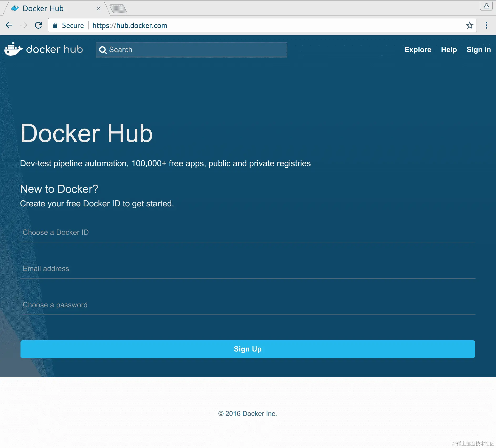Click the secure padlock icon
496x448 pixels.
point(55,25)
